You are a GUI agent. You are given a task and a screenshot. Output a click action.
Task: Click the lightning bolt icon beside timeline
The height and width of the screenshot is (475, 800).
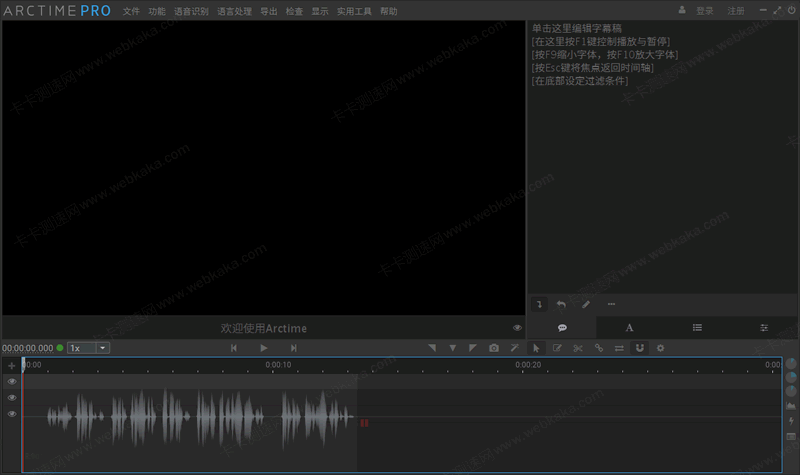(791, 421)
